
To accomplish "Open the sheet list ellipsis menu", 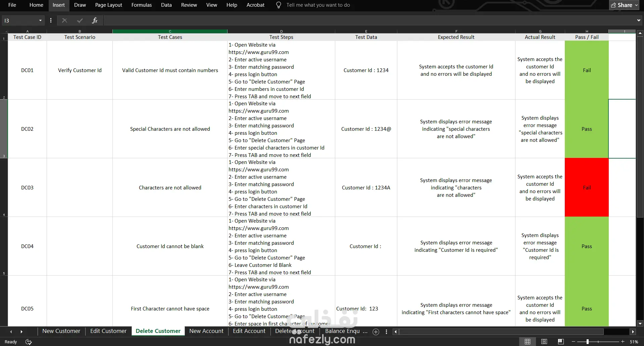I will pyautogui.click(x=386, y=332).
